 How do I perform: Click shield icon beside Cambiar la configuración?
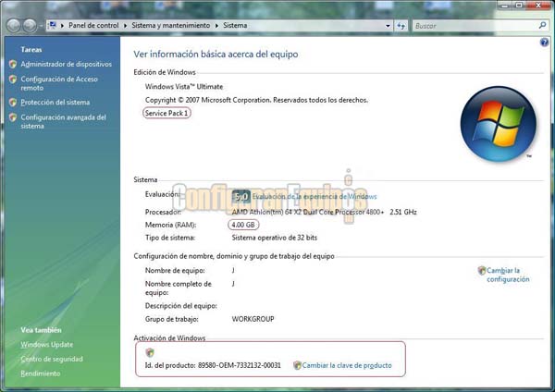click(x=481, y=271)
